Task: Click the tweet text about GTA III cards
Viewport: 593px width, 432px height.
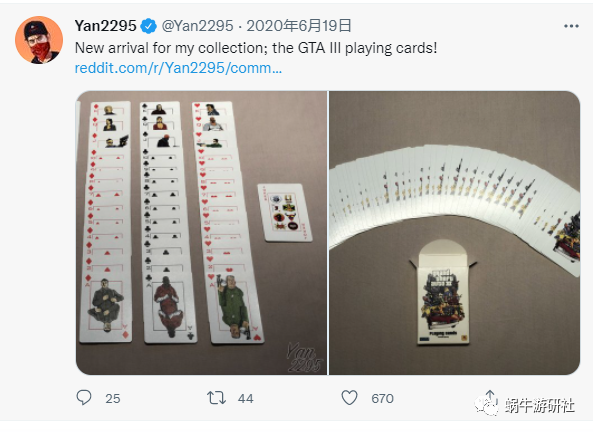Action: coord(256,48)
